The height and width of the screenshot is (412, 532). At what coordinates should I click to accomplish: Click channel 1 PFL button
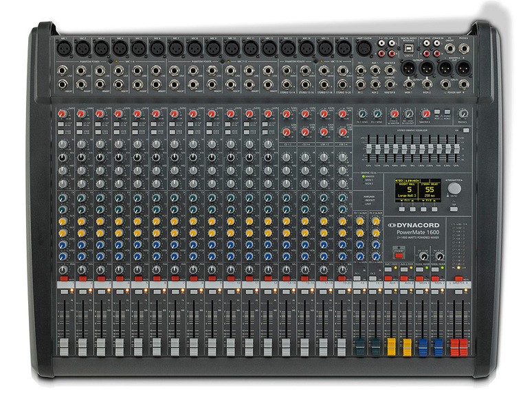[x=64, y=292]
